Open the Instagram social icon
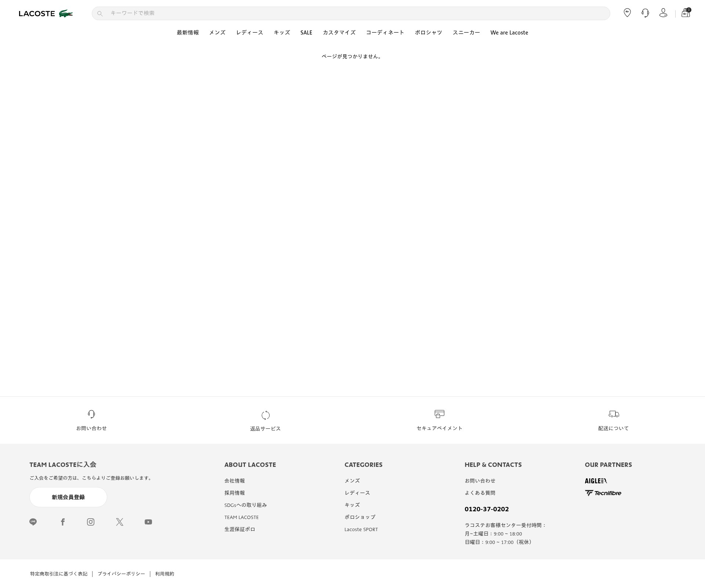The height and width of the screenshot is (588, 705). (x=91, y=522)
